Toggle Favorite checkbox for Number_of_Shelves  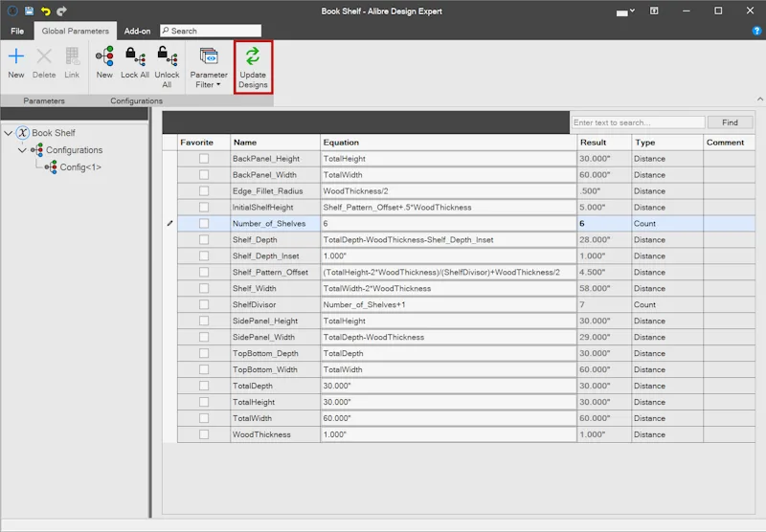(x=204, y=223)
